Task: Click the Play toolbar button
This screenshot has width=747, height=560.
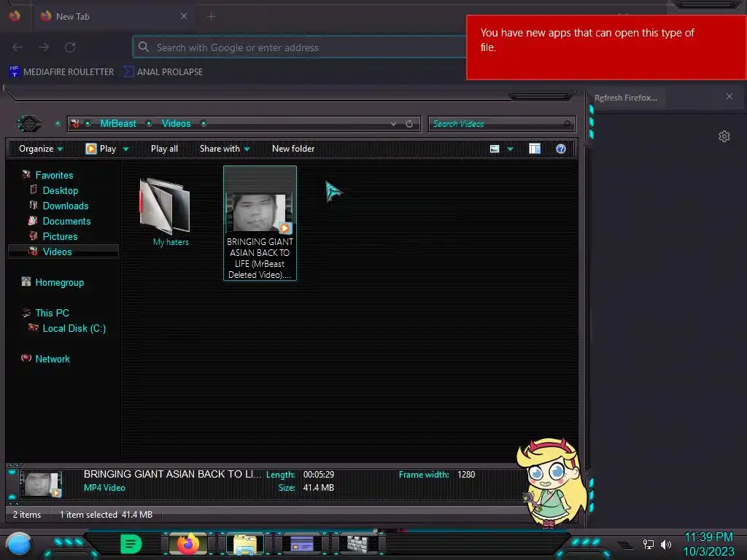Action: pyautogui.click(x=101, y=149)
